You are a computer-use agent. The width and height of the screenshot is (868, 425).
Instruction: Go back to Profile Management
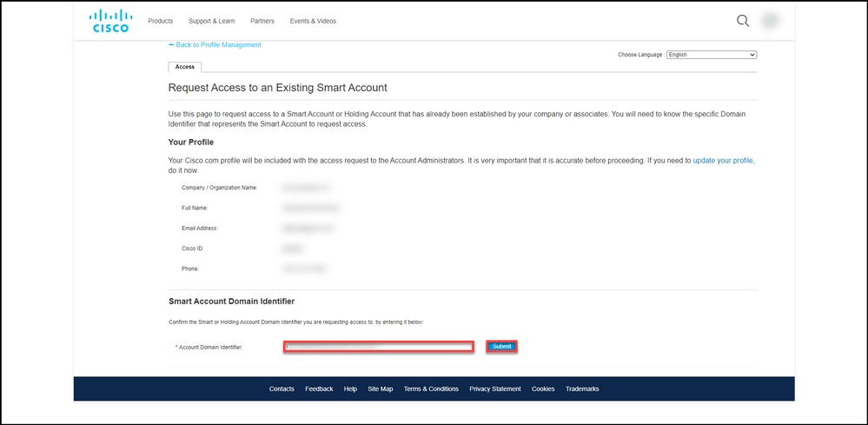click(x=215, y=45)
